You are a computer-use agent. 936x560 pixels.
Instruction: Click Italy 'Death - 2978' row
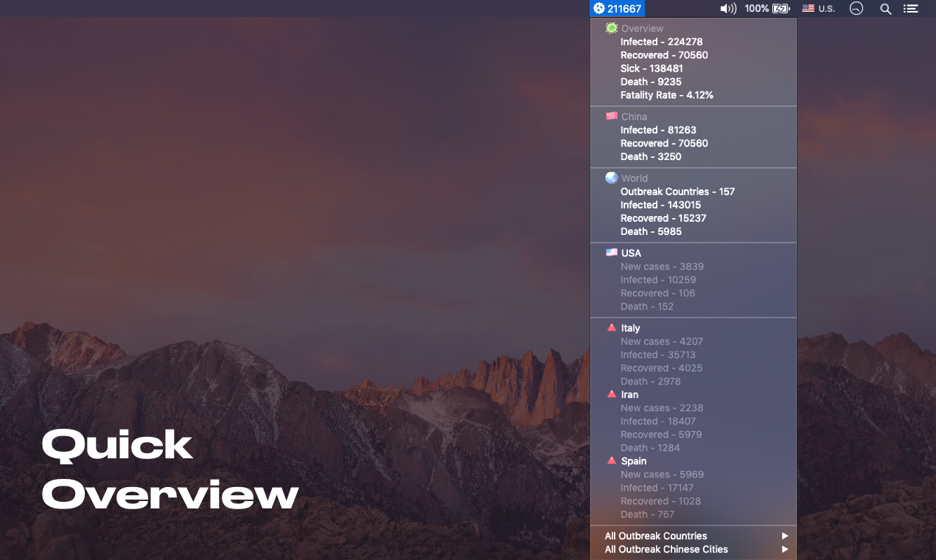point(694,381)
